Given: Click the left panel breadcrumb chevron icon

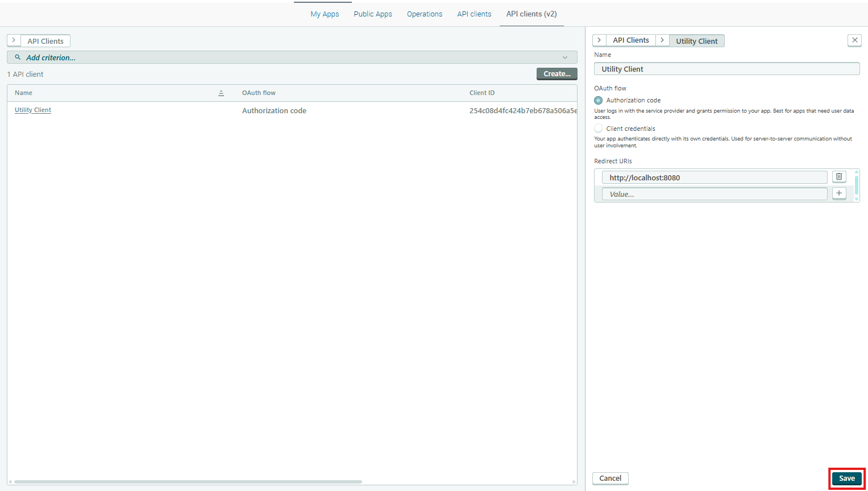Looking at the screenshot, I should coord(14,41).
